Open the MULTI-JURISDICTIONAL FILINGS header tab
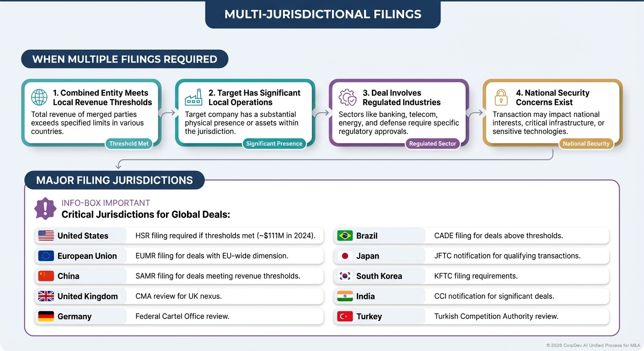 pos(322,14)
